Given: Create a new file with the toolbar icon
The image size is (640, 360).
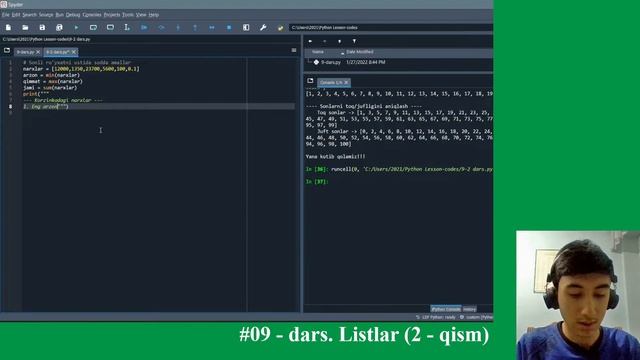Looking at the screenshot, I should click(8, 27).
